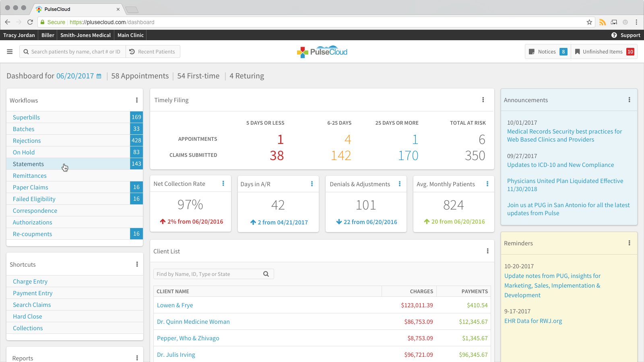Open Timely Filing kebab menu
The width and height of the screenshot is (644, 362).
[483, 100]
